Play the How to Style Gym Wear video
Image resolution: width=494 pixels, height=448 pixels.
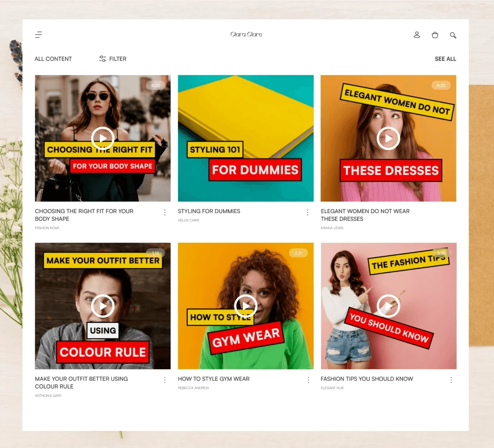pos(246,306)
